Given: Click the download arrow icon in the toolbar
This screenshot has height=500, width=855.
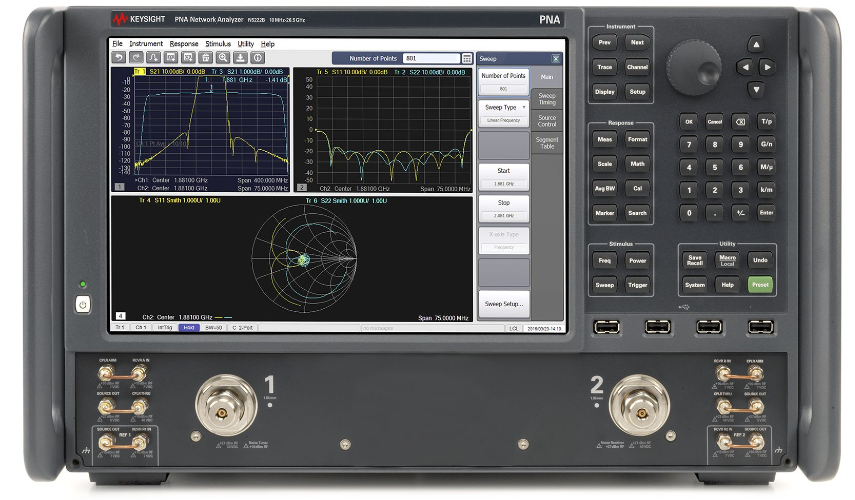Looking at the screenshot, I should 240,57.
